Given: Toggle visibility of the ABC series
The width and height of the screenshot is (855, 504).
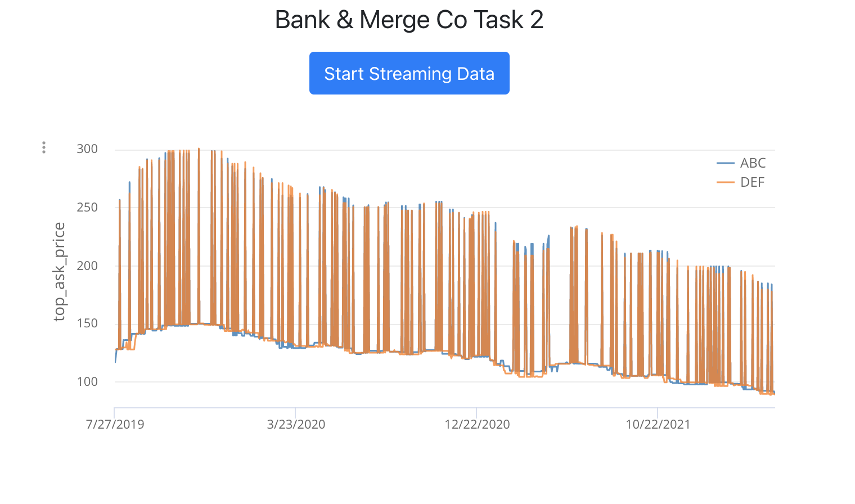Looking at the screenshot, I should click(x=742, y=163).
